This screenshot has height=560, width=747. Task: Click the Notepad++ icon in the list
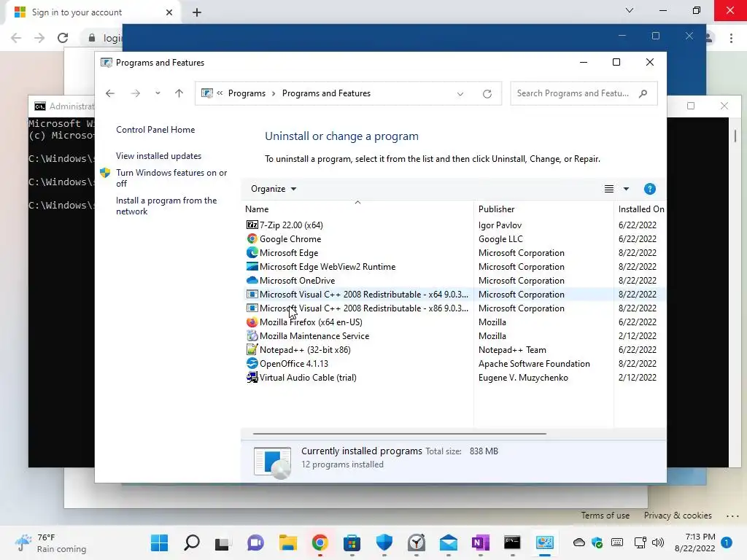coord(252,349)
